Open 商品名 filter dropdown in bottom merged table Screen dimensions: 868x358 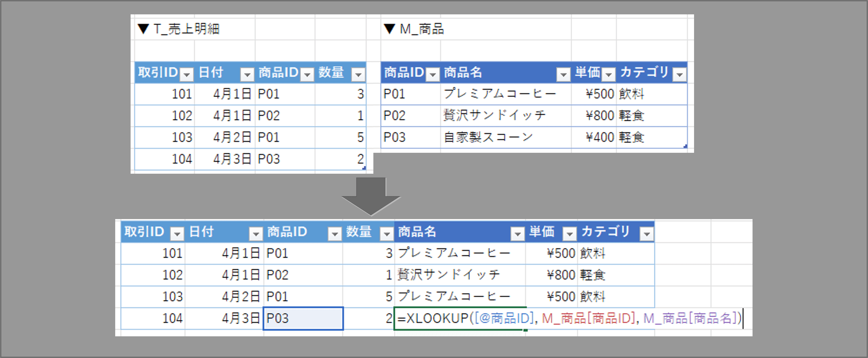(518, 234)
